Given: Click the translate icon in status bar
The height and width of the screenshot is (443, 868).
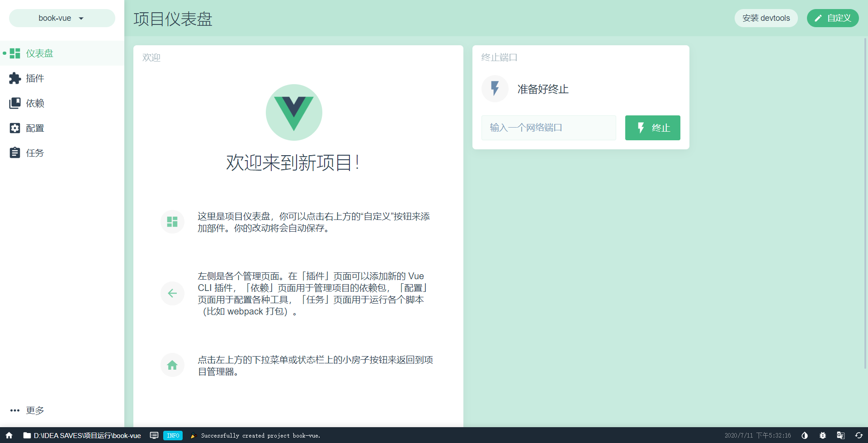Looking at the screenshot, I should pyautogui.click(x=841, y=435).
